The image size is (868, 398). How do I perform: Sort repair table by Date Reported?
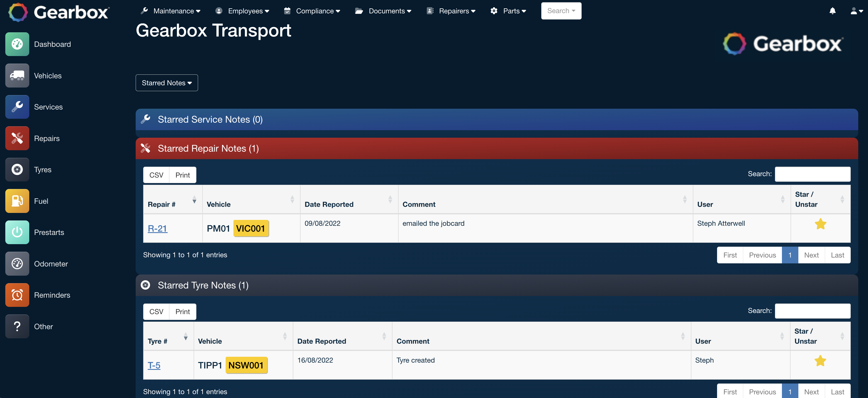point(349,199)
